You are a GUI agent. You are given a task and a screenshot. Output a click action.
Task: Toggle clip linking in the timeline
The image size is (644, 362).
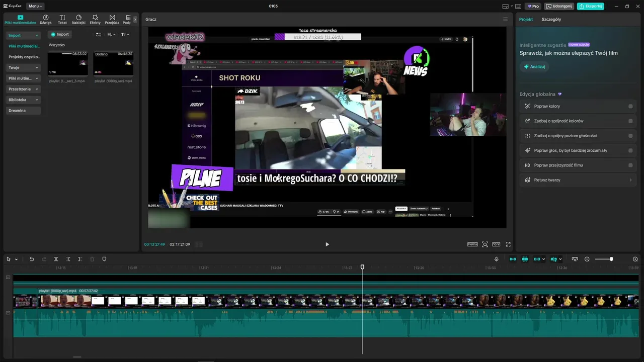tap(537, 259)
